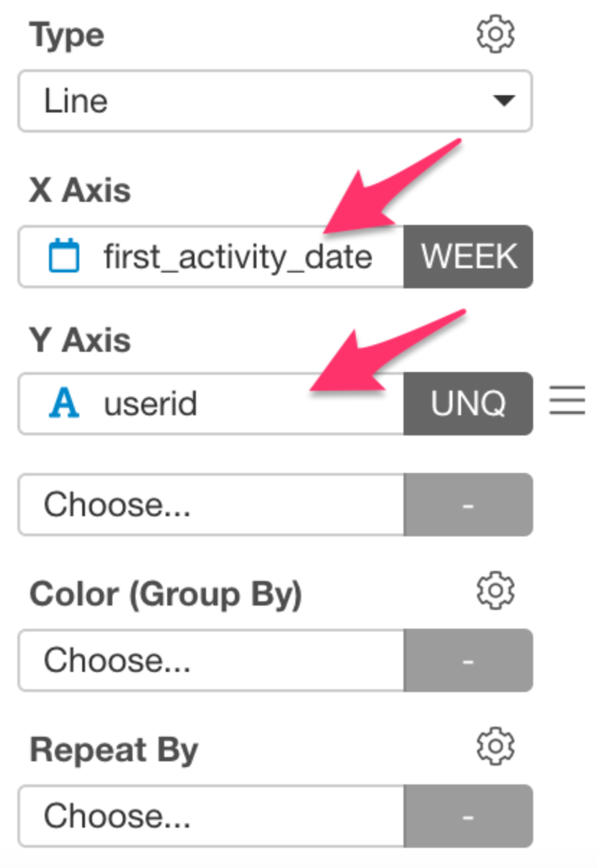Select the first_activity_date X Axis column field
Viewport: 598px width, 868px height.
click(211, 257)
